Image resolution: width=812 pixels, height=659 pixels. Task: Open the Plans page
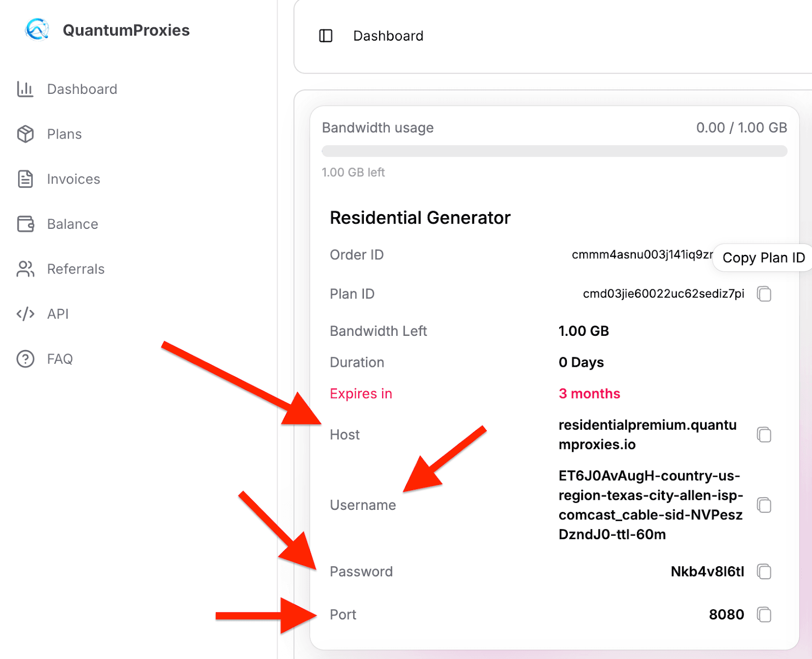(x=64, y=134)
